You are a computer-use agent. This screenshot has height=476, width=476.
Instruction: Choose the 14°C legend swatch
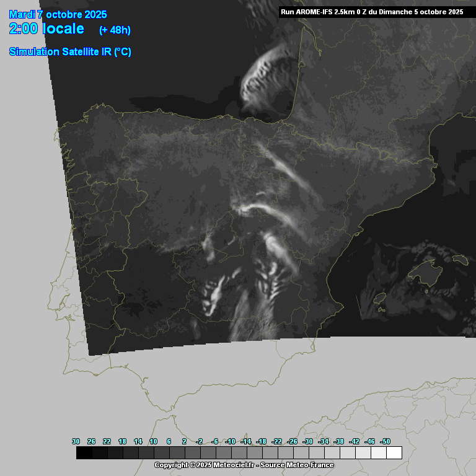(x=146, y=452)
